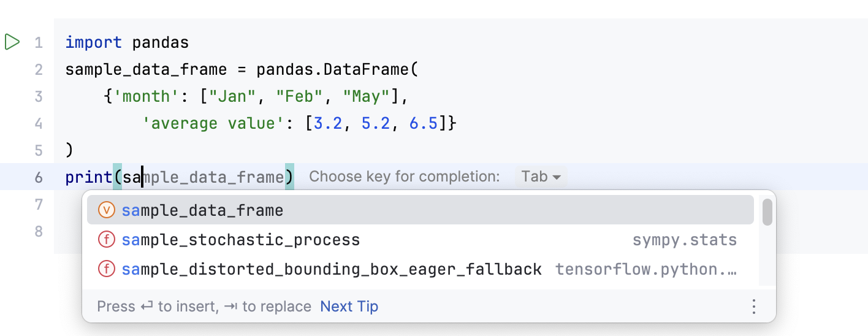Click the variable icon beside sample_data_frame
The image size is (868, 336).
click(107, 211)
